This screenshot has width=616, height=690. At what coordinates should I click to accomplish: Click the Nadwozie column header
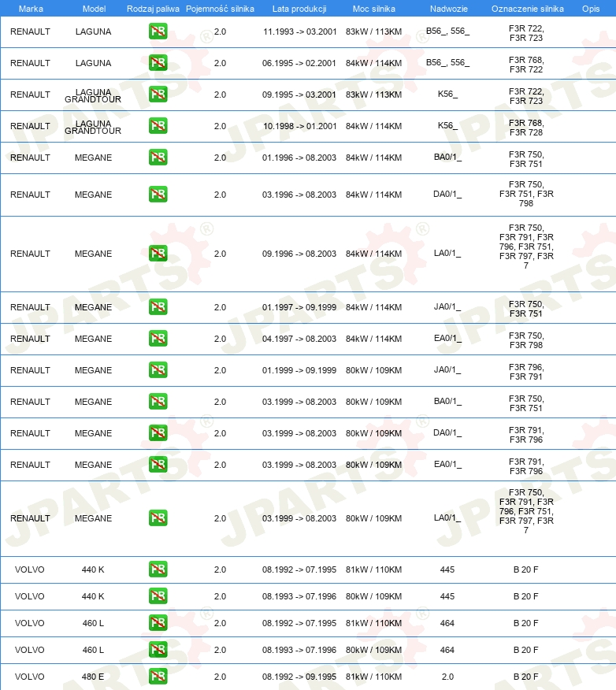(449, 9)
